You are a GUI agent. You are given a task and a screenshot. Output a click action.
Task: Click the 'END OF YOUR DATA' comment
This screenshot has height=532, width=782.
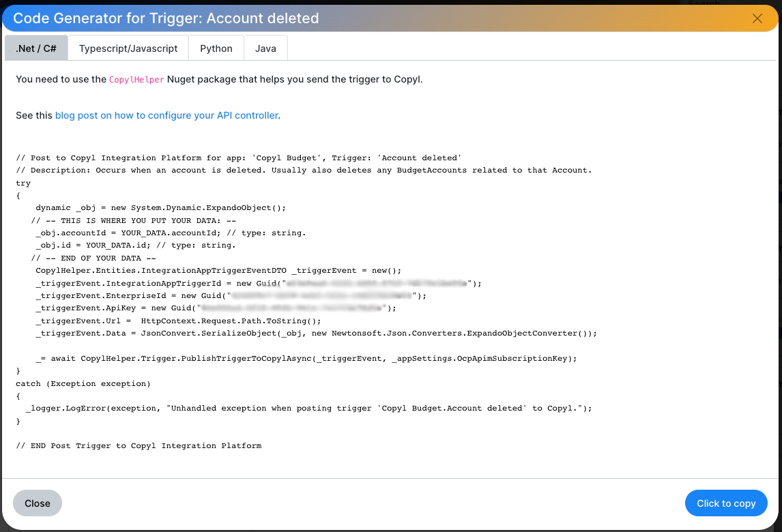93,258
